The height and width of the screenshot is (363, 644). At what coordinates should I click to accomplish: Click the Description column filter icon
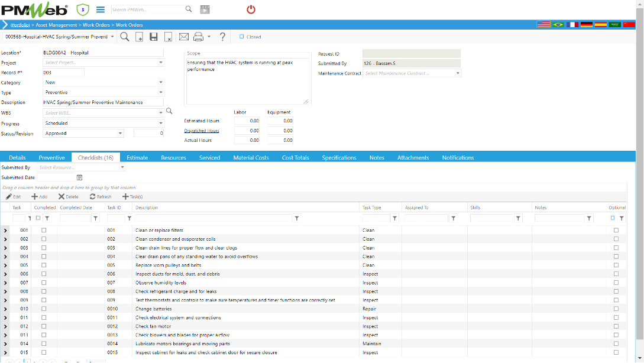click(x=296, y=219)
